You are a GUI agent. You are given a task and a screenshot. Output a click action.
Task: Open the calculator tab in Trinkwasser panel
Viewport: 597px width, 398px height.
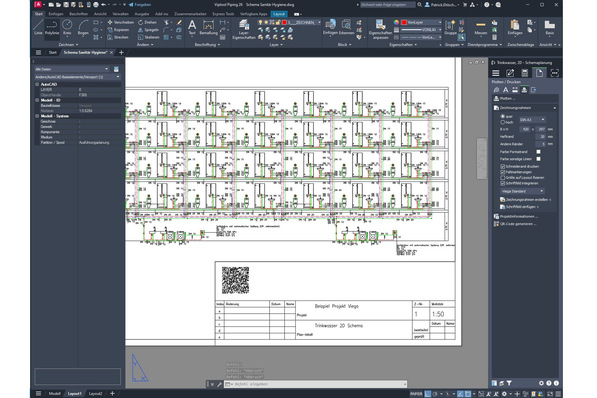pos(525,73)
